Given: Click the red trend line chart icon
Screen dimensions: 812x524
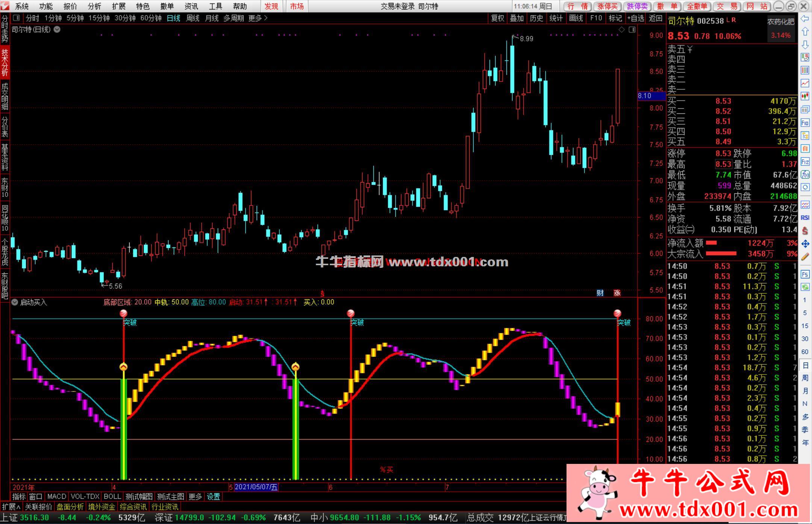Looking at the screenshot, I should point(805,83).
